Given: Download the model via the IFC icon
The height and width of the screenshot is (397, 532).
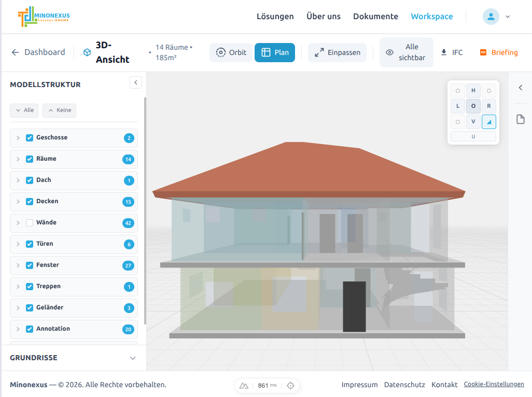Looking at the screenshot, I should [x=443, y=52].
